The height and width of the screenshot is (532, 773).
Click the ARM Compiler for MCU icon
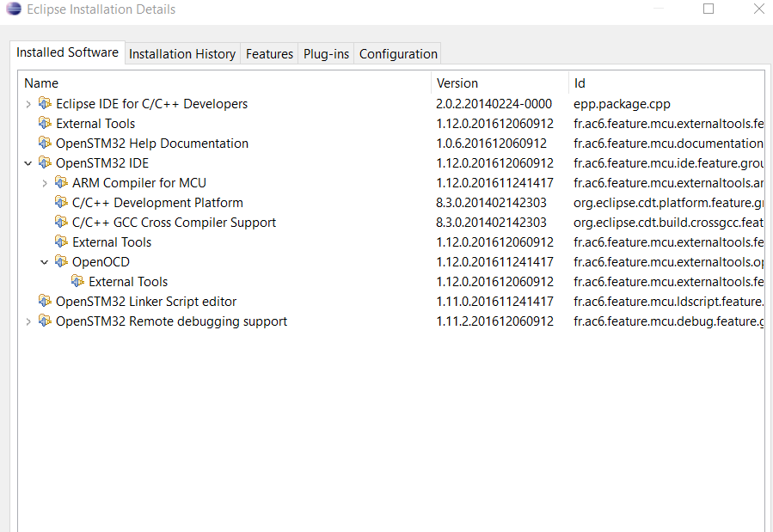[61, 183]
